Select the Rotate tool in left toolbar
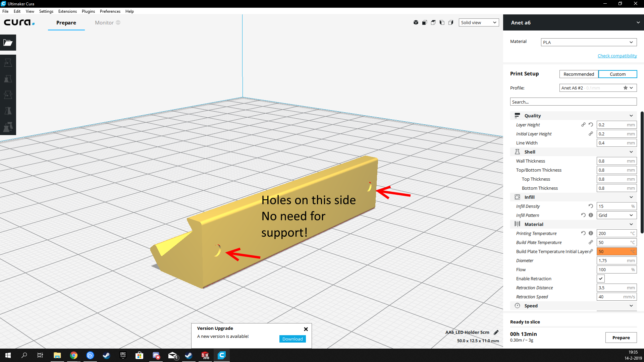The width and height of the screenshot is (644, 362). tap(8, 95)
